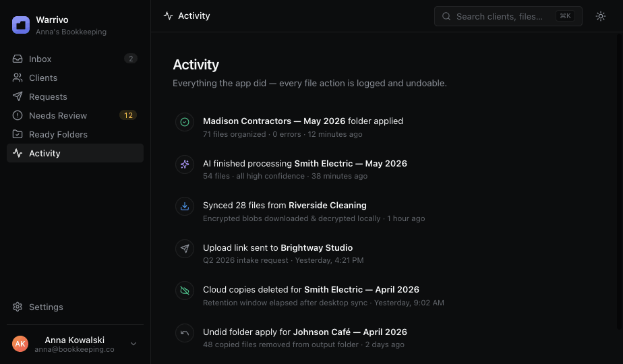The image size is (623, 364).
Task: Click the download icon for Riverside Cleaning sync
Action: point(185,206)
